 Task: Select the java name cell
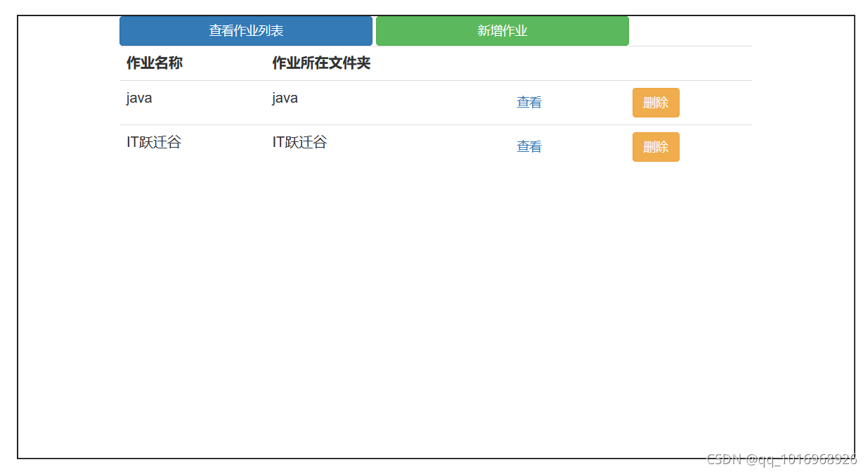point(138,98)
